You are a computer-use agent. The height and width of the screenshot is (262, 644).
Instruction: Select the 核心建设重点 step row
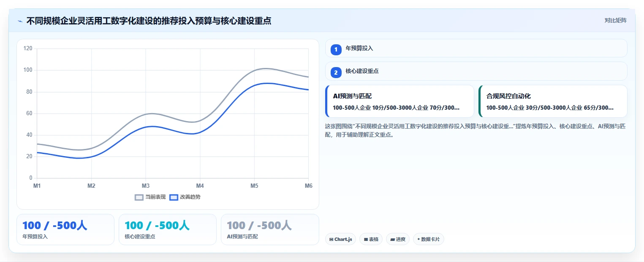click(x=476, y=71)
